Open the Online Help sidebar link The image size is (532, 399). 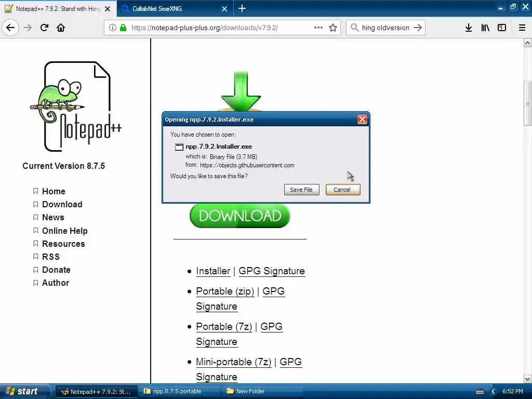65,231
